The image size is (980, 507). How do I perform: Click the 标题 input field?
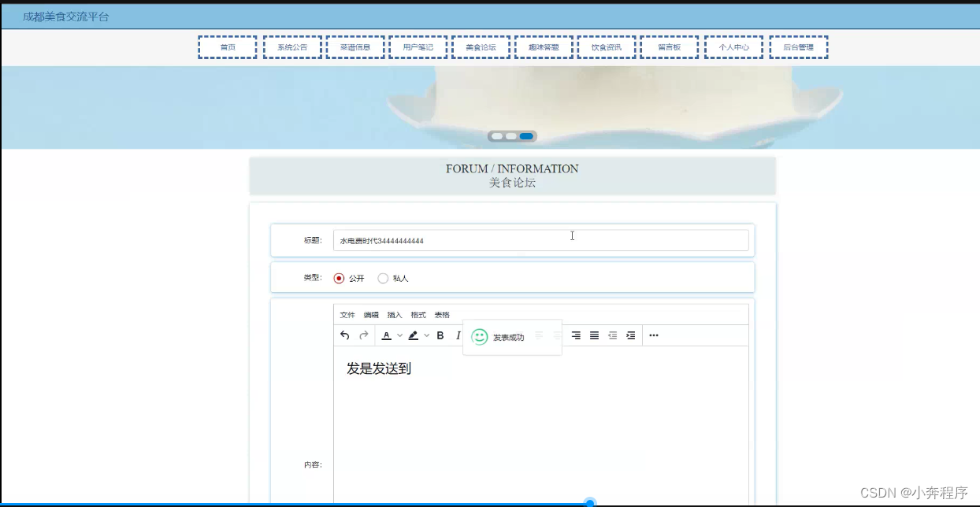[x=540, y=241]
